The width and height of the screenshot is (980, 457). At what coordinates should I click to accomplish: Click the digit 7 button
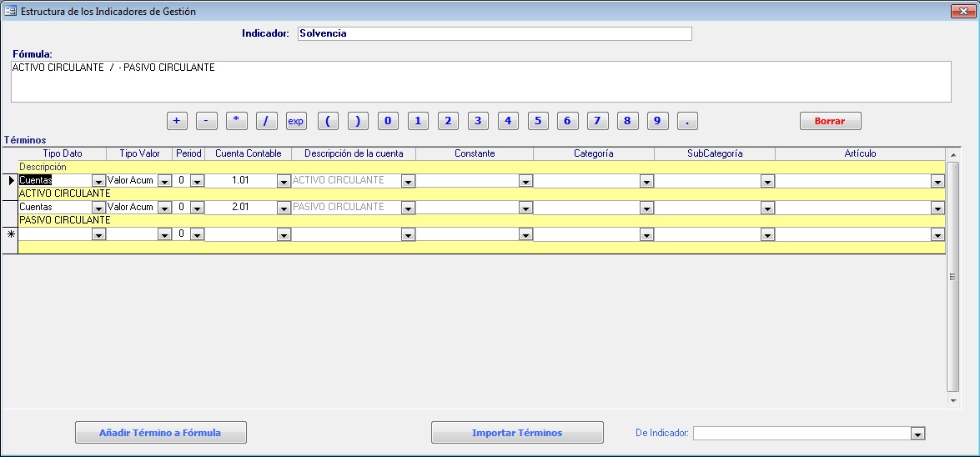click(x=597, y=121)
